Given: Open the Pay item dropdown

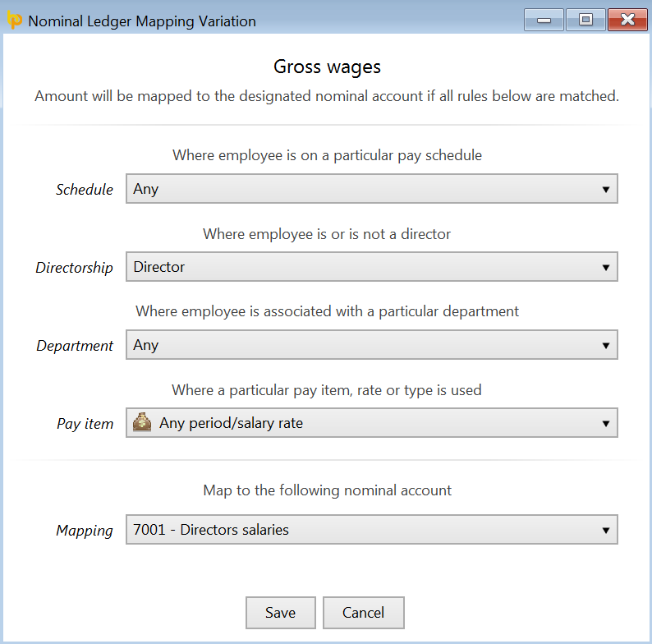Looking at the screenshot, I should 372,423.
